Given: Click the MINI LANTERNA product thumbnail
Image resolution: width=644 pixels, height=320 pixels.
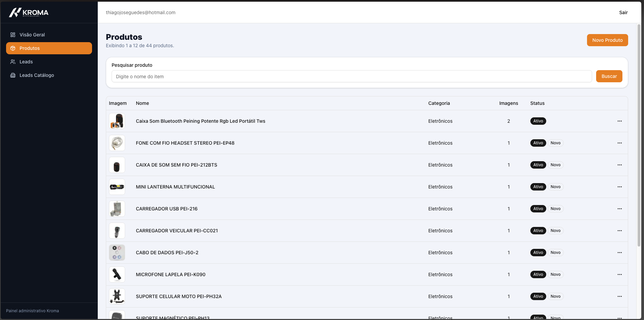Looking at the screenshot, I should tap(117, 187).
